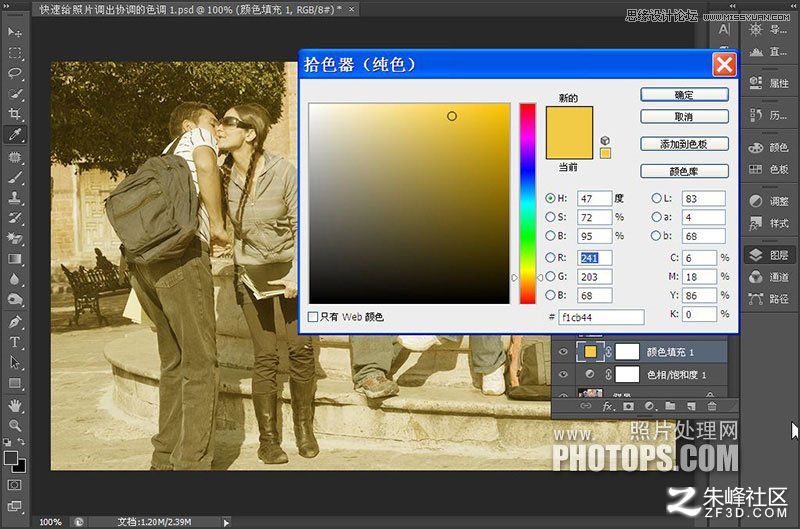Click in the color field square
800x529 pixels.
[409, 204]
